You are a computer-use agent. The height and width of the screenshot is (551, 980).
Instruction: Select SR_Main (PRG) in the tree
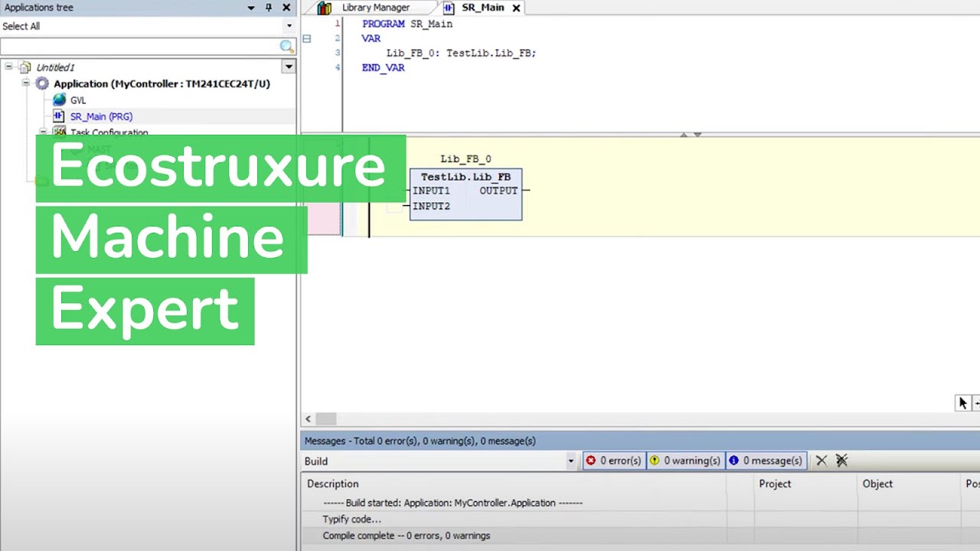101,116
